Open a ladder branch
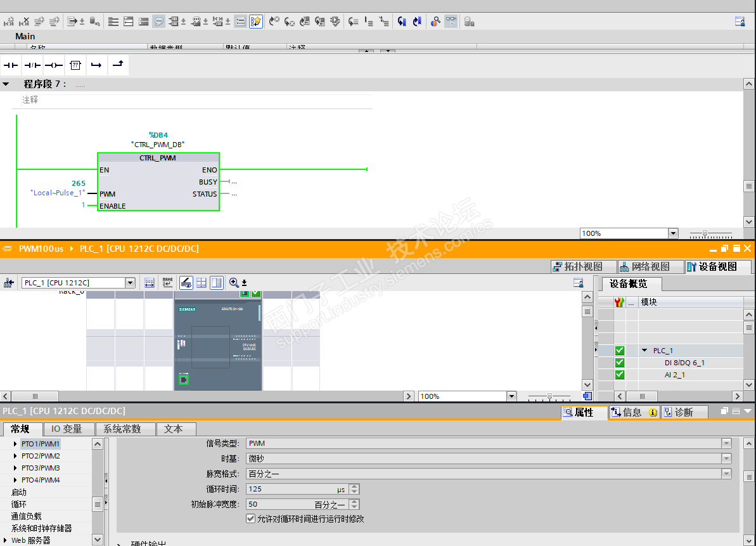 click(96, 65)
